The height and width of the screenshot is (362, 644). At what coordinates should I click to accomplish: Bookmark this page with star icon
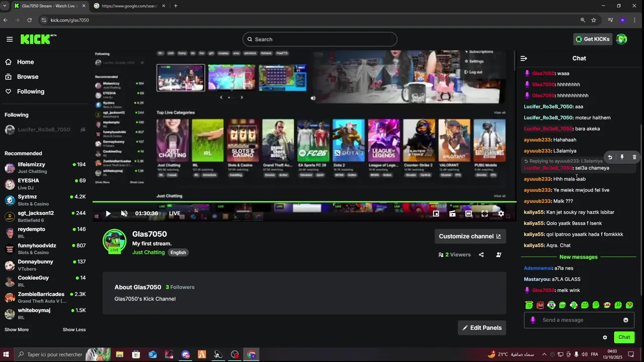(x=594, y=20)
